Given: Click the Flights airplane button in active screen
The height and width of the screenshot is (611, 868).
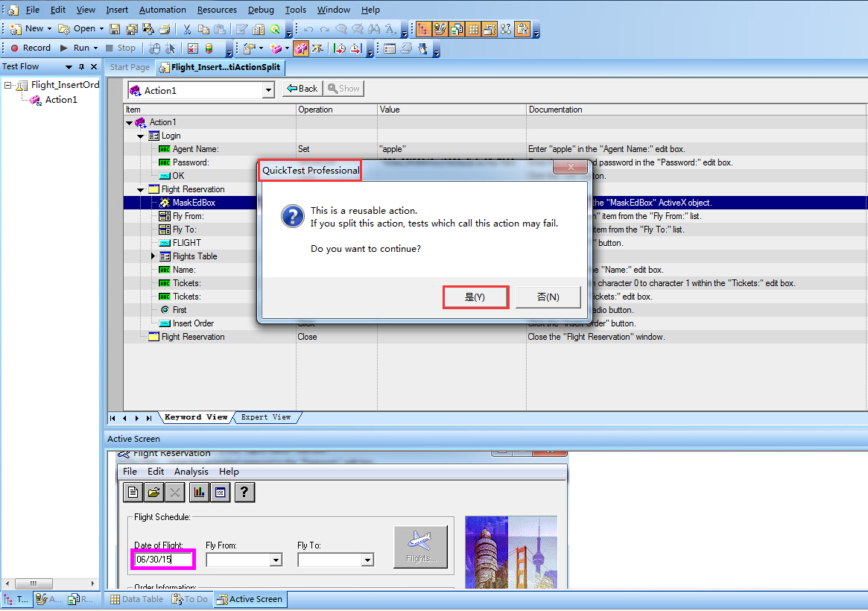Looking at the screenshot, I should tap(421, 547).
